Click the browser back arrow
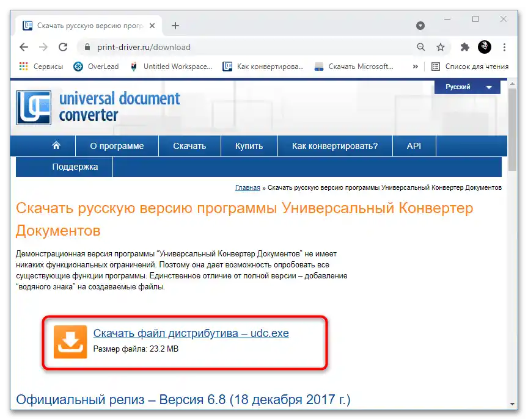528x420 pixels. pos(24,47)
